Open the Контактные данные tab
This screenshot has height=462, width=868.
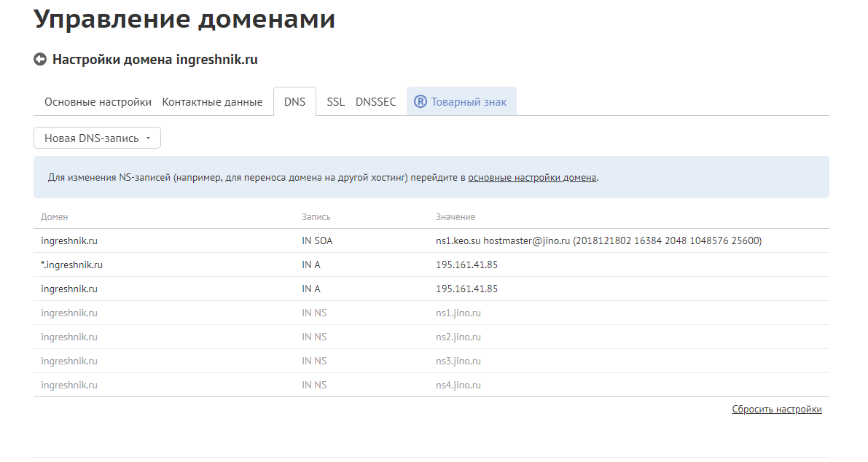[212, 102]
